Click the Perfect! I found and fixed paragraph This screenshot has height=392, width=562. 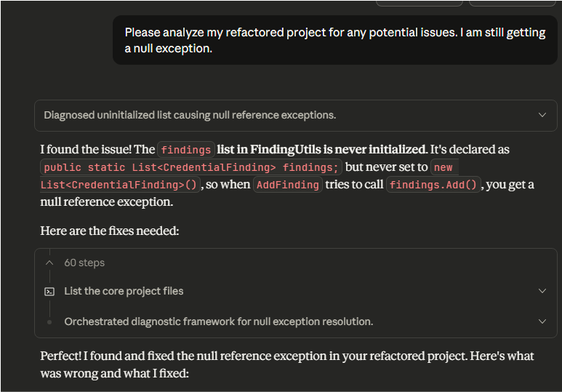coord(287,364)
